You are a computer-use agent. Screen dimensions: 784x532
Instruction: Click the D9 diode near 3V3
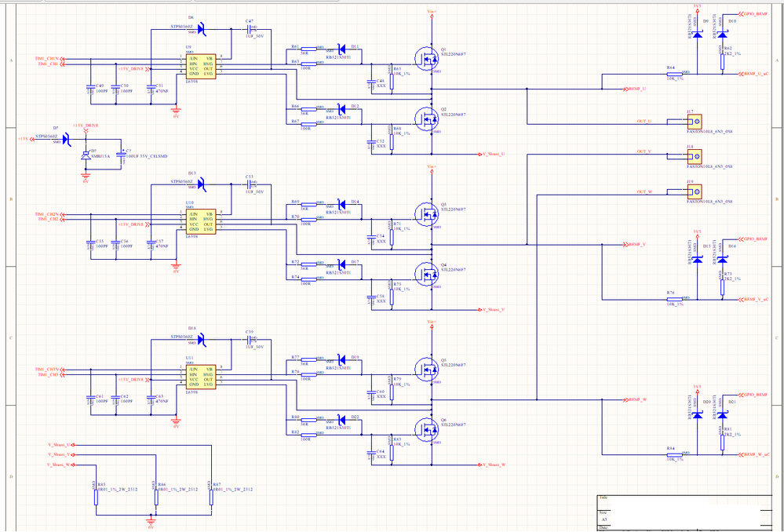point(698,34)
